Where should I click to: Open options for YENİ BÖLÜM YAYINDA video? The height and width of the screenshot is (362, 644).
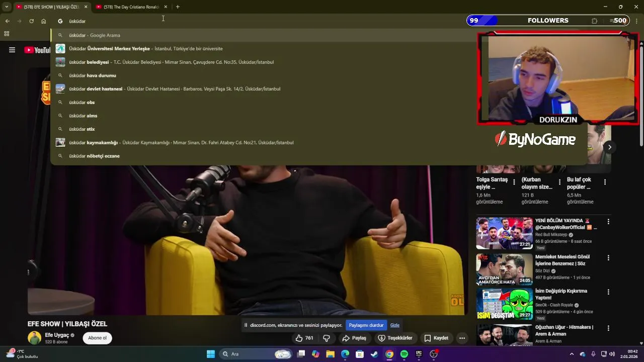click(608, 222)
